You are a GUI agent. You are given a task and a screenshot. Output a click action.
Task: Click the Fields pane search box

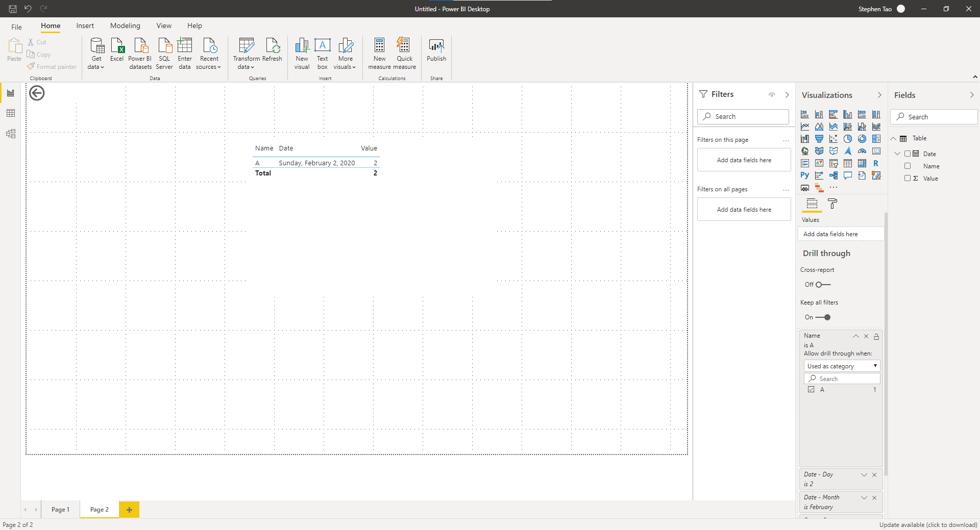[x=934, y=117]
